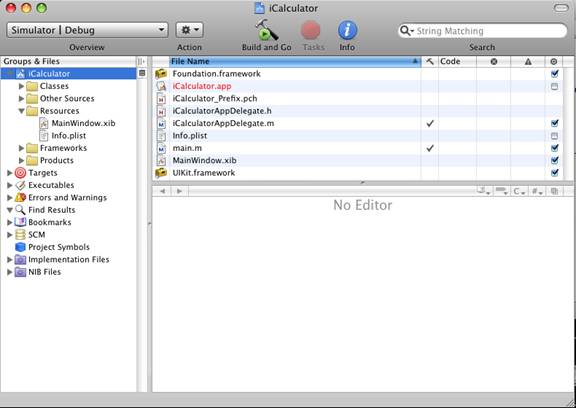
Task: Expand the Frameworks folder
Action: pos(21,148)
